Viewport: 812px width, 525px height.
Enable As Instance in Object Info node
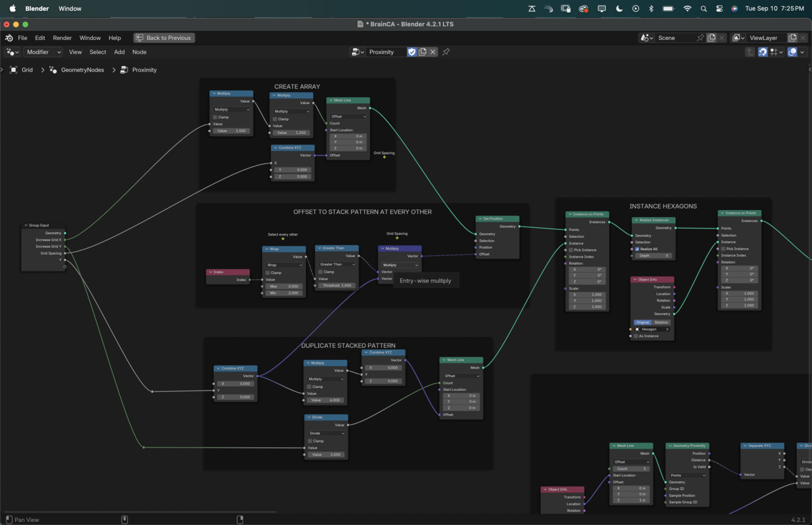coord(636,336)
